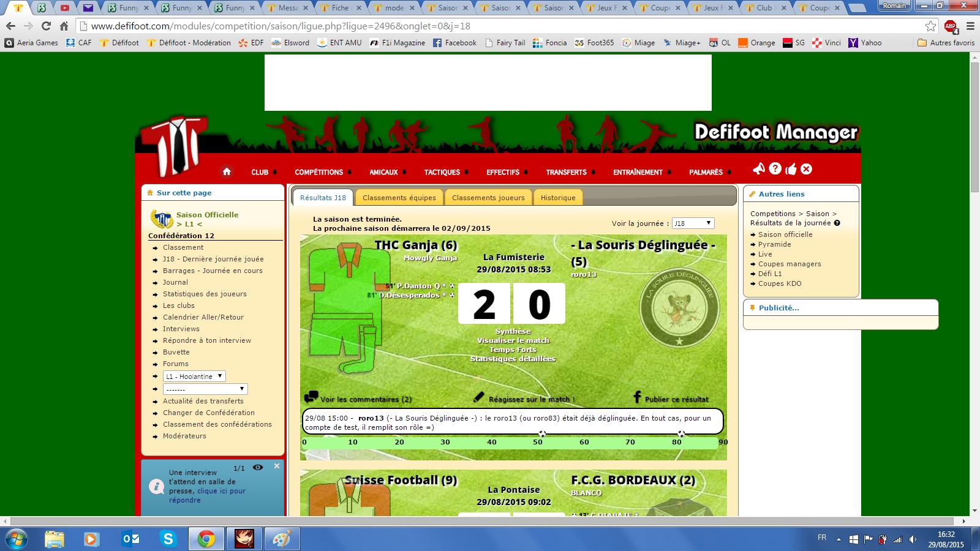Open the Facebook bookmark
The height and width of the screenshot is (551, 980).
(x=454, y=43)
